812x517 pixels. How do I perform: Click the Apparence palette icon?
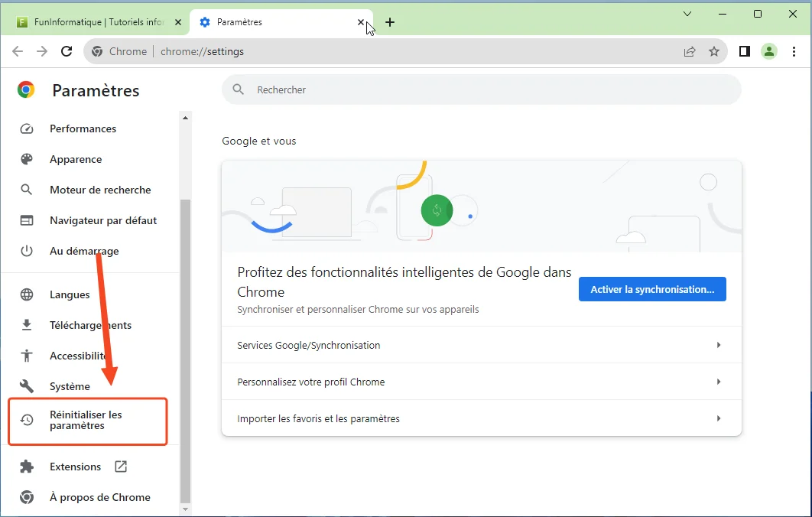pyautogui.click(x=27, y=159)
